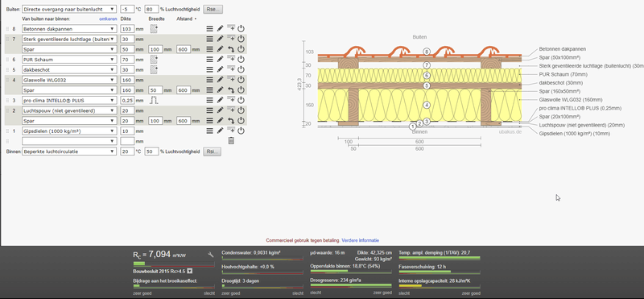Disable the PUR Schaum layer
The image size is (644, 299).
[241, 60]
